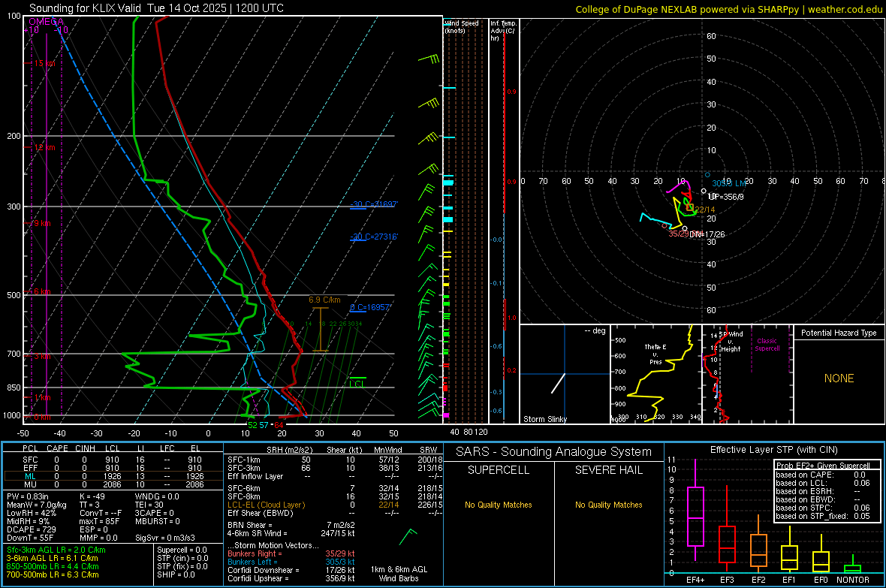Select the SFC parcel row
The height and width of the screenshot is (588, 886).
coord(112,460)
